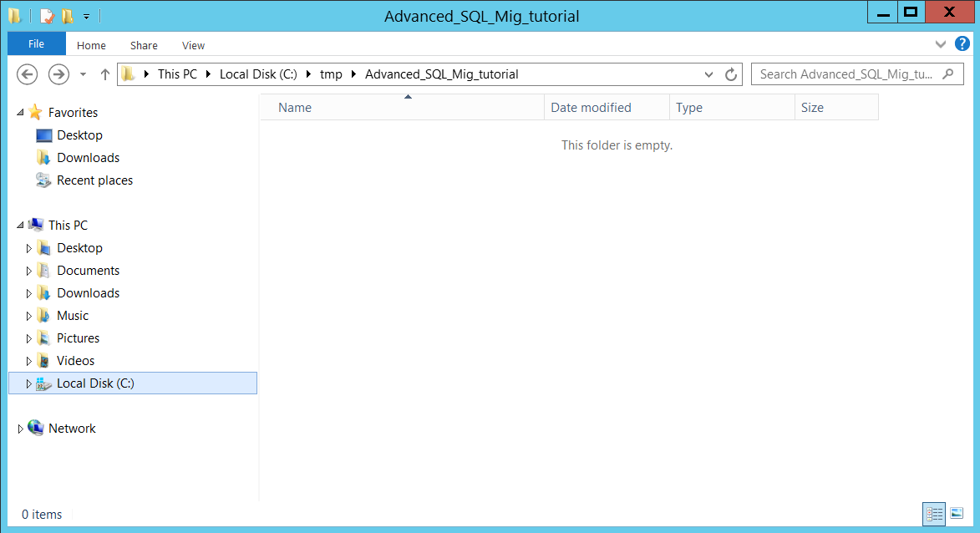Viewport: 980px width, 533px height.
Task: Click the Properties quick access icon
Action: pyautogui.click(x=47, y=16)
